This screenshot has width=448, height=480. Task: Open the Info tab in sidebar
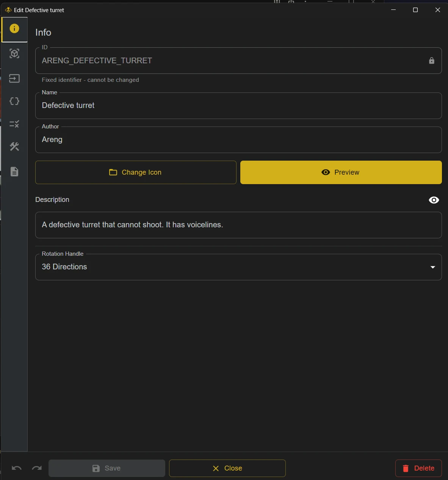point(14,29)
